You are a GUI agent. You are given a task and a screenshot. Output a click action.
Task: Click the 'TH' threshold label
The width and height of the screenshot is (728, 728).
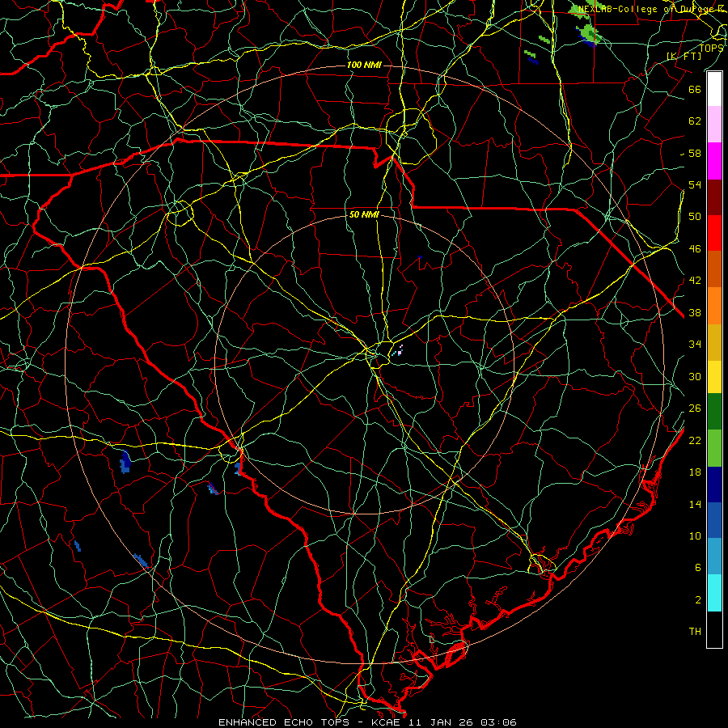tap(695, 632)
